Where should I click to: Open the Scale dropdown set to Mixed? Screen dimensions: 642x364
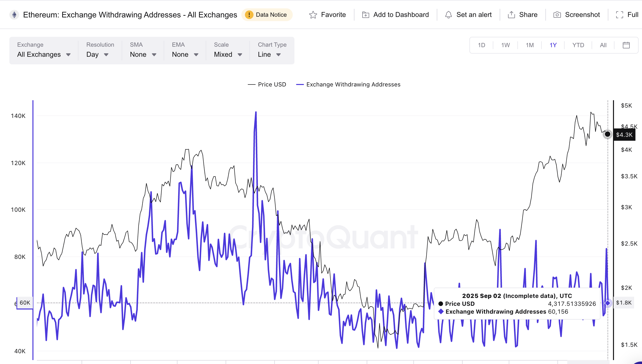[x=228, y=54]
